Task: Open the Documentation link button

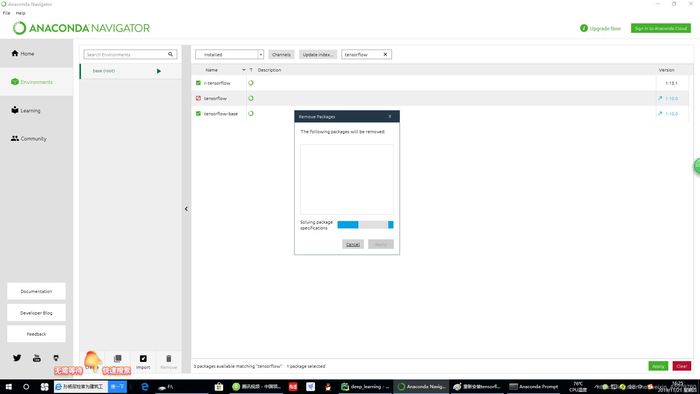Action: [36, 291]
